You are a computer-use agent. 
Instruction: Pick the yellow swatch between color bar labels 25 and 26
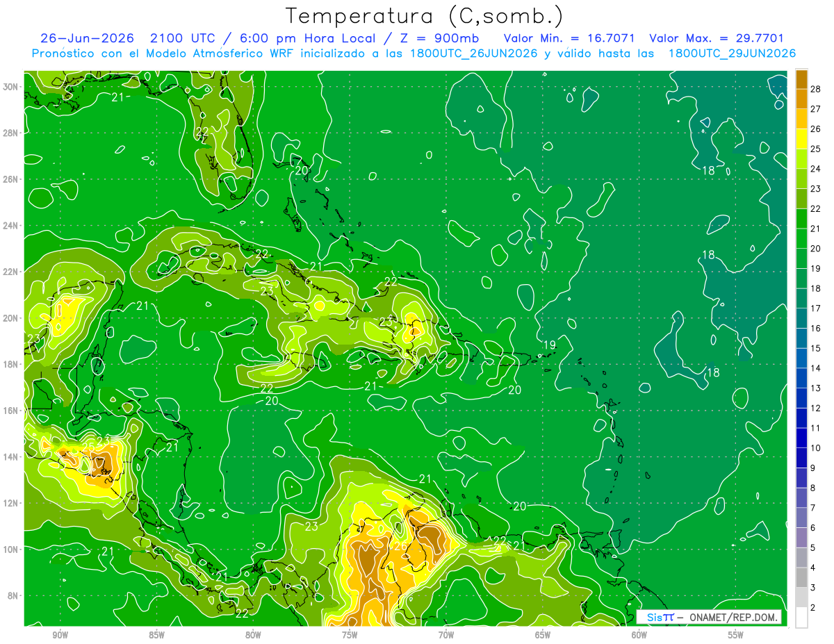[801, 139]
